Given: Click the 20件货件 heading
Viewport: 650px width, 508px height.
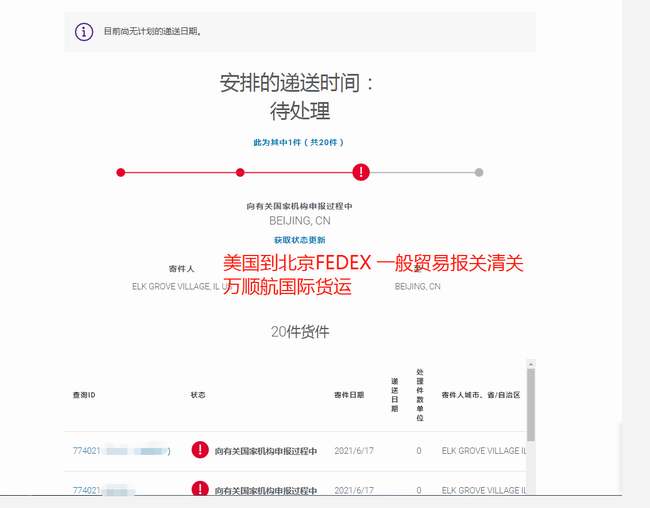Looking at the screenshot, I should click(300, 332).
